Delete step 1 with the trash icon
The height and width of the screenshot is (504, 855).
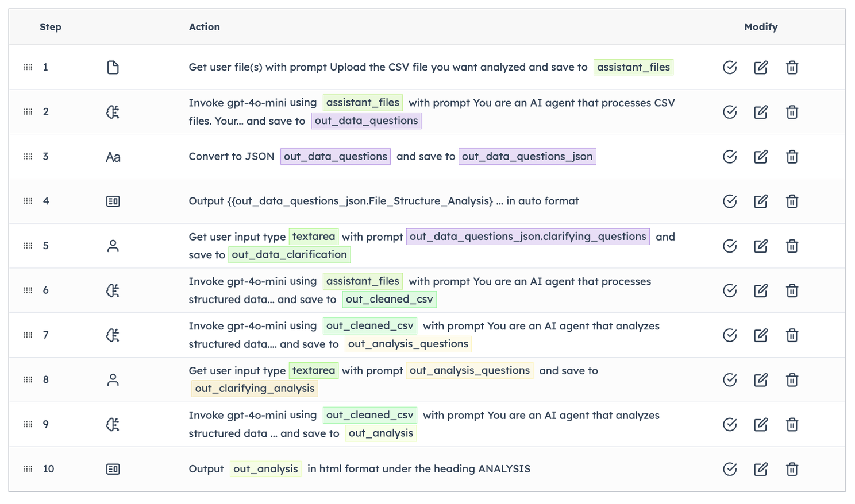coord(792,67)
